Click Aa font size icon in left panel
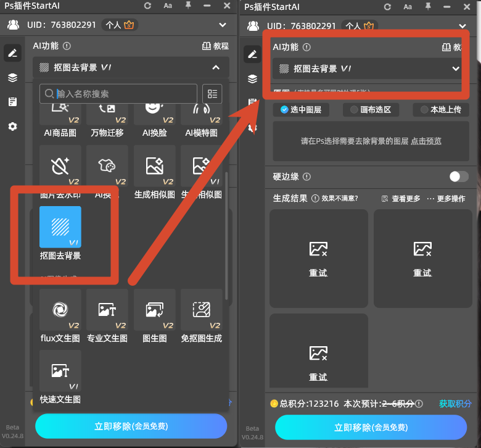This screenshot has width=481, height=448. (168, 6)
